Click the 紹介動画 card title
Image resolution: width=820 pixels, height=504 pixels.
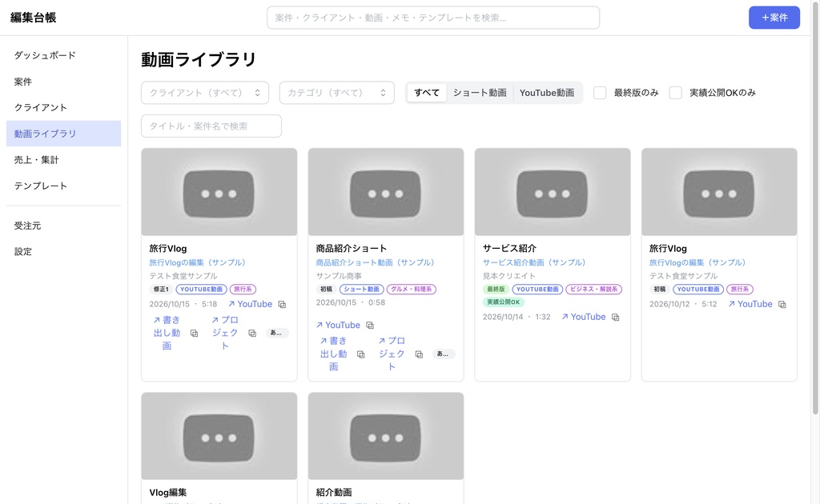pos(334,493)
